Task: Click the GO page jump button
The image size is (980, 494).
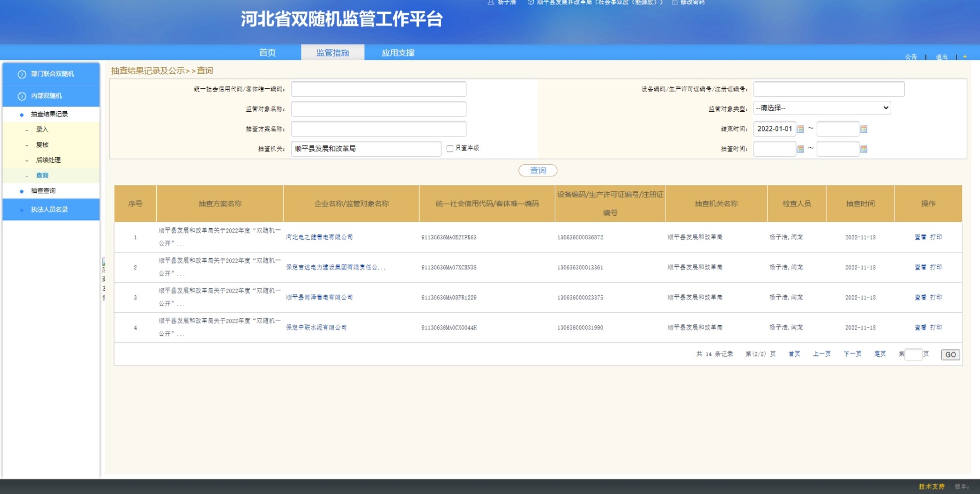Action: point(950,354)
